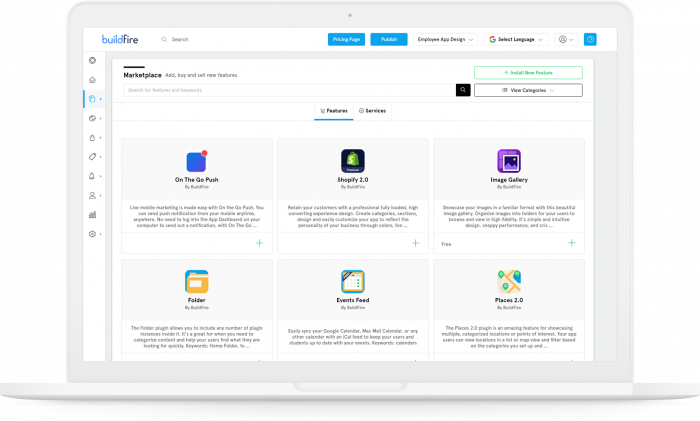Click the black search submit button
This screenshot has height=421, width=700.
463,90
